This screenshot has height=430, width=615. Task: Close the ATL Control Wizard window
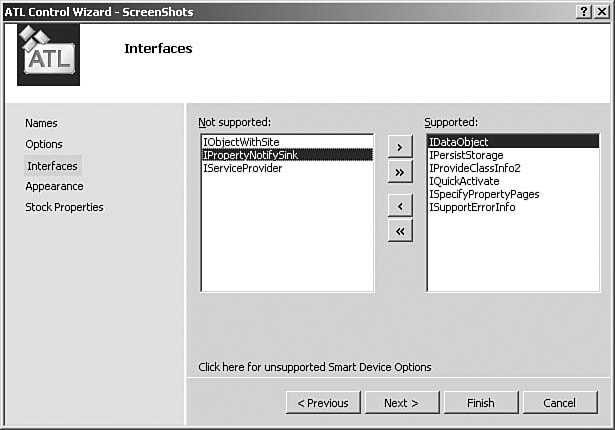click(602, 11)
